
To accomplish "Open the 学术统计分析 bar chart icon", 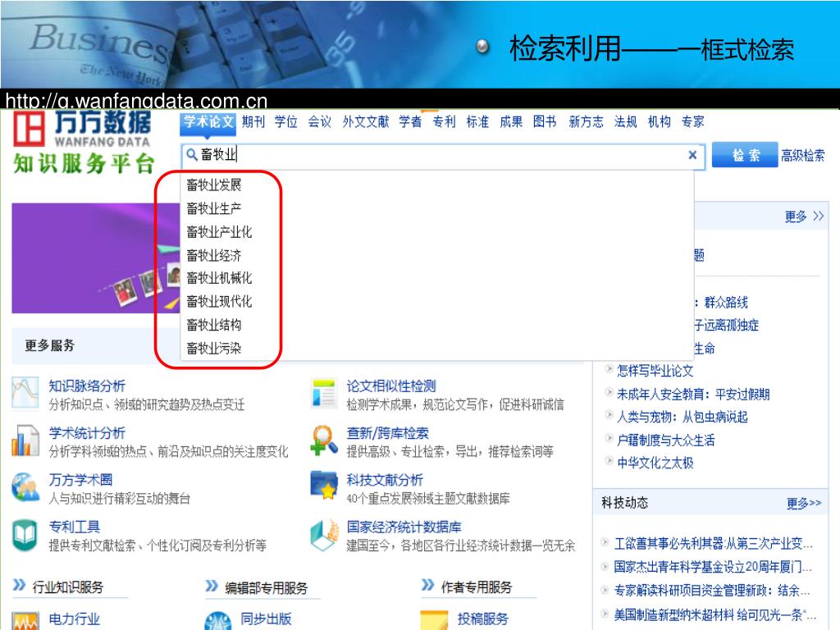I will [25, 441].
